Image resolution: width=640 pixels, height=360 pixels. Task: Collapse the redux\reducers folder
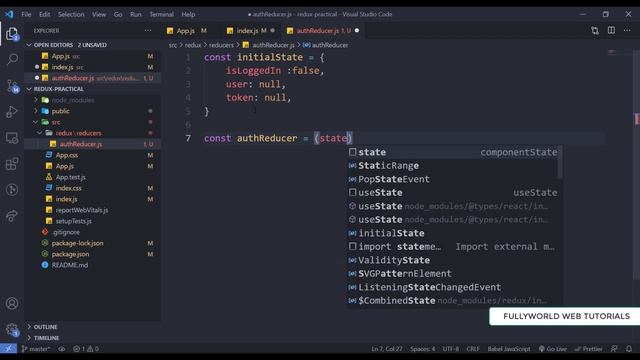point(93,133)
